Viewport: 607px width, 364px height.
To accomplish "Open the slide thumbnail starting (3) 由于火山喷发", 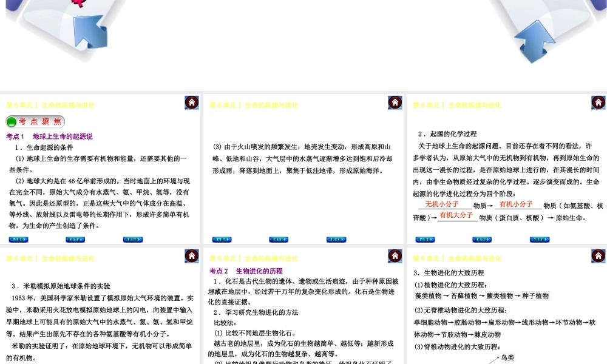I will point(303,169).
